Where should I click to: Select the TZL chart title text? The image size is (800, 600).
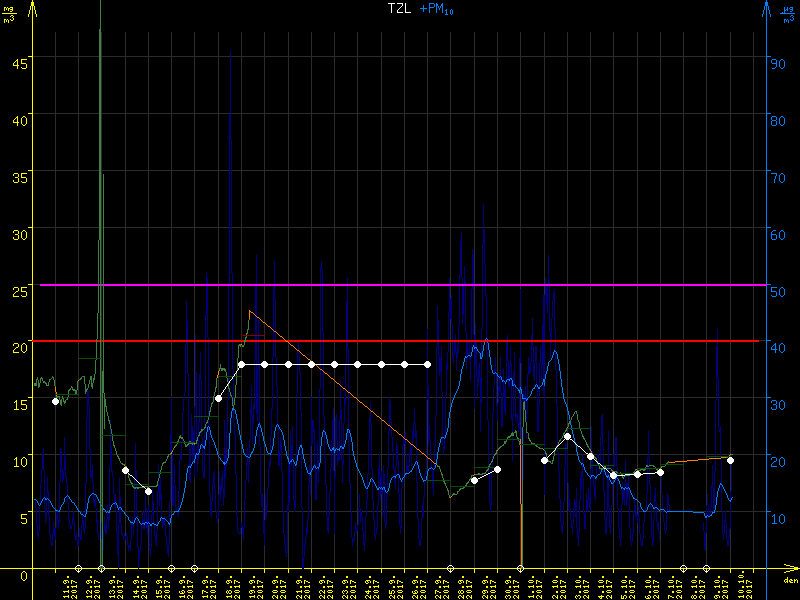tap(399, 9)
